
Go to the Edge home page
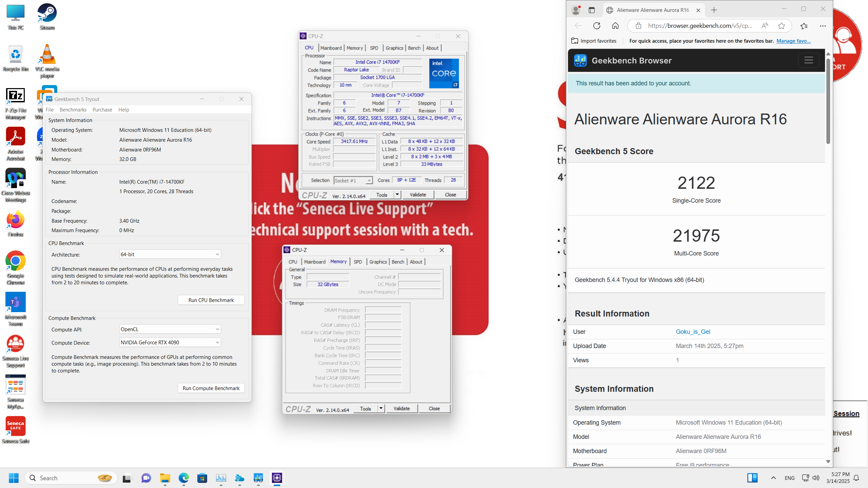[615, 26]
